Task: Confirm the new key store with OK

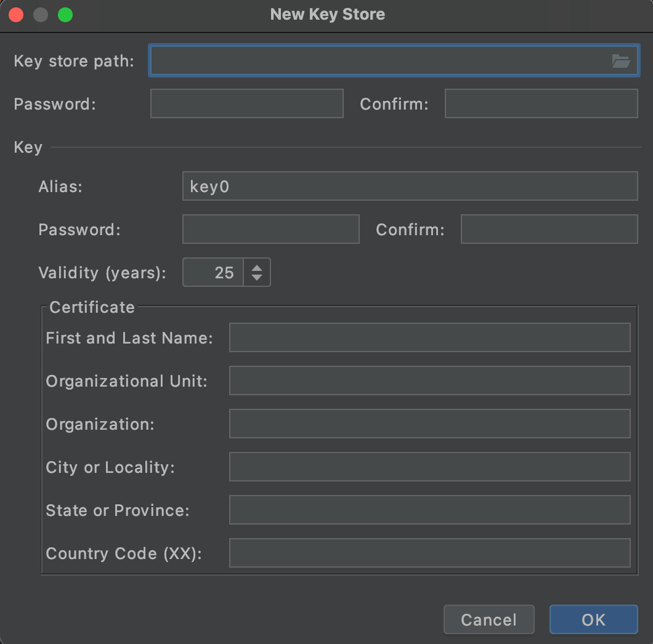Action: [x=593, y=619]
